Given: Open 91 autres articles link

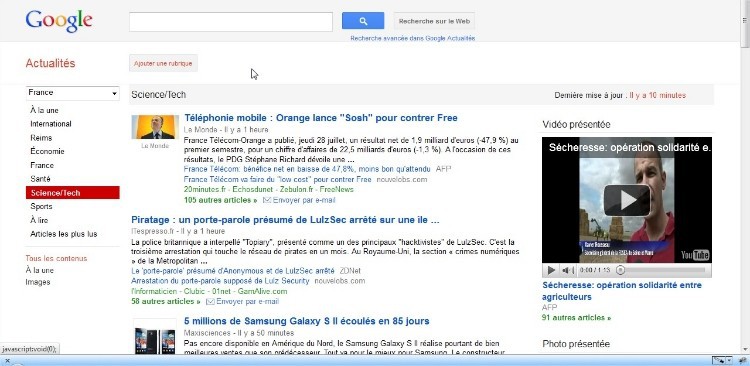Looking at the screenshot, I should pos(576,318).
